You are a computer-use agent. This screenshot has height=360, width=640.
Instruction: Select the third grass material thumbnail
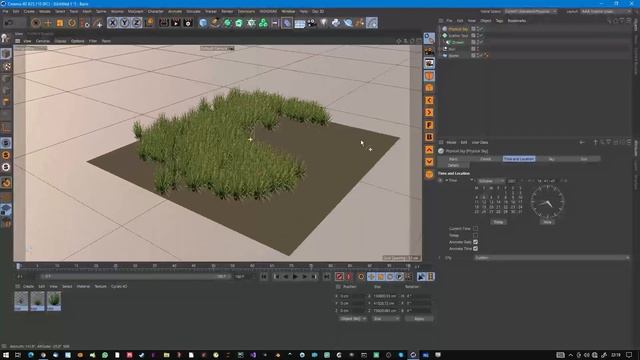tap(54, 301)
